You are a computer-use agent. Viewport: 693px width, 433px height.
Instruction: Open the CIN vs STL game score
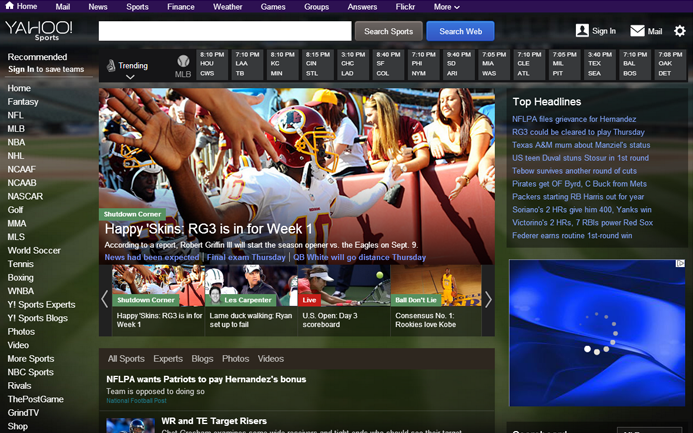318,65
